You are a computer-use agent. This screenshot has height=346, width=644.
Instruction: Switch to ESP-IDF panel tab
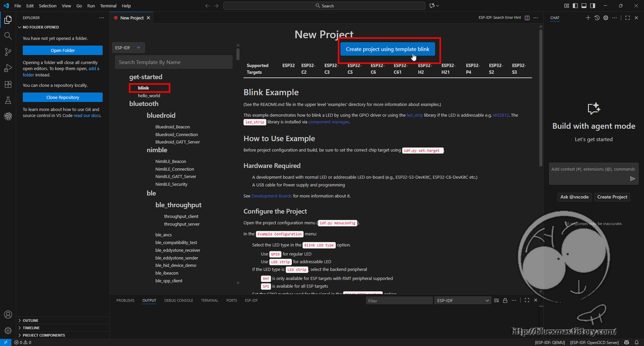pos(251,300)
